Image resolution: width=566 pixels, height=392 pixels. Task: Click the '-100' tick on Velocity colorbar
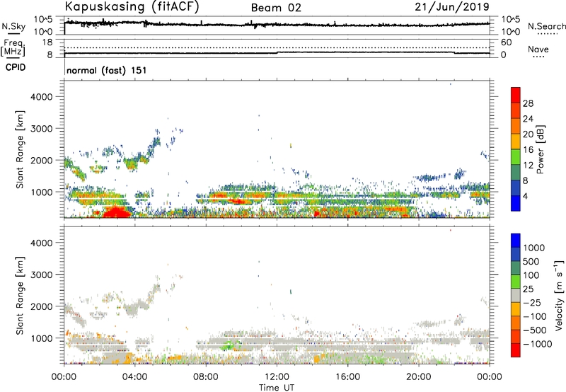click(535, 316)
